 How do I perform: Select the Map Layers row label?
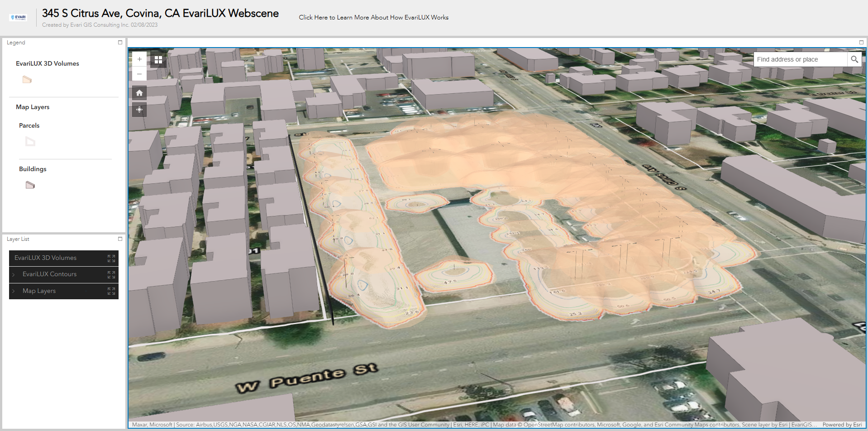[39, 291]
